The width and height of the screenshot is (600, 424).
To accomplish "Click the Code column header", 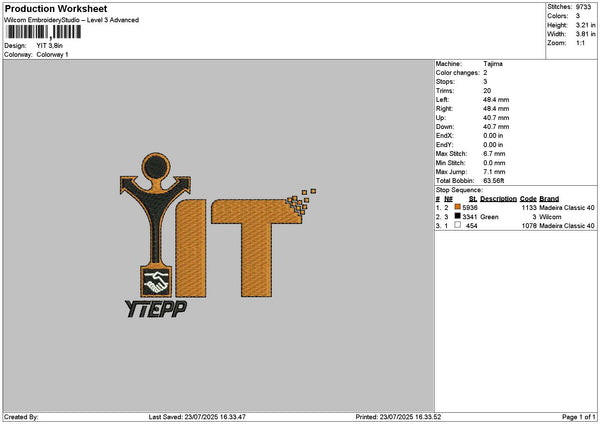I will point(528,199).
